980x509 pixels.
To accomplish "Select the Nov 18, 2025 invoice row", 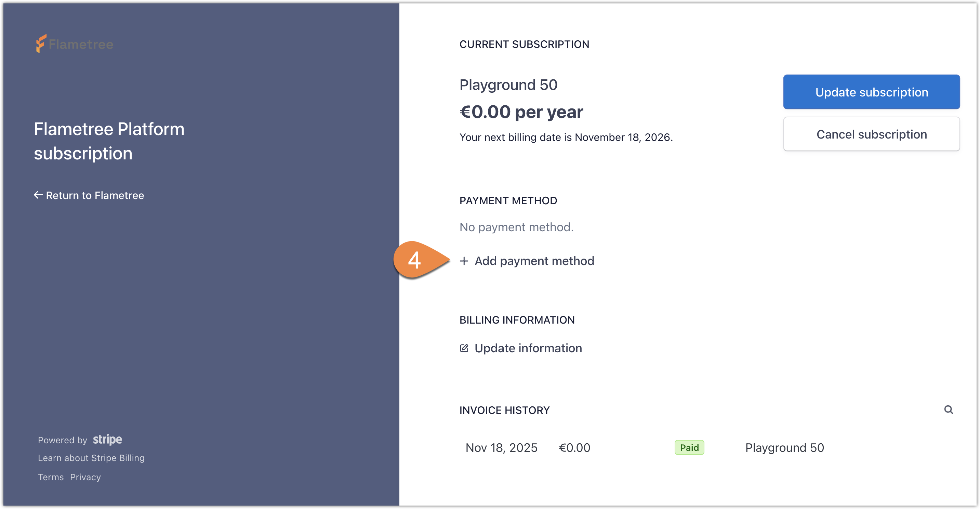I will pyautogui.click(x=501, y=447).
